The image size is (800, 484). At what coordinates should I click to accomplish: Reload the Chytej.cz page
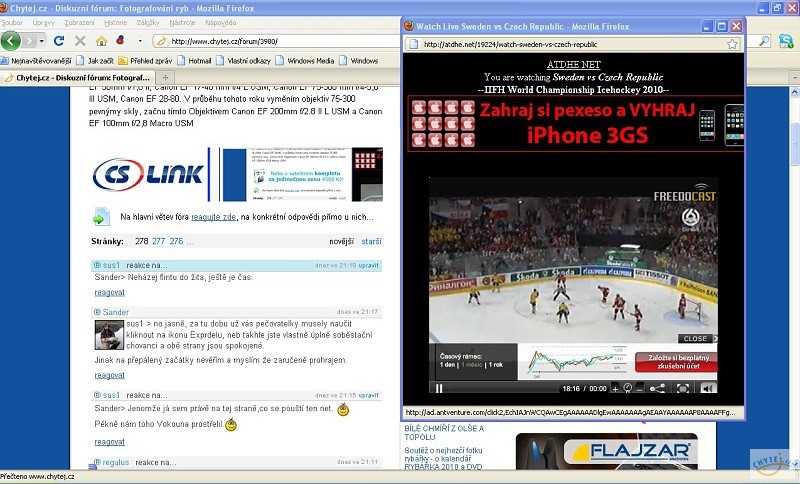[x=59, y=41]
